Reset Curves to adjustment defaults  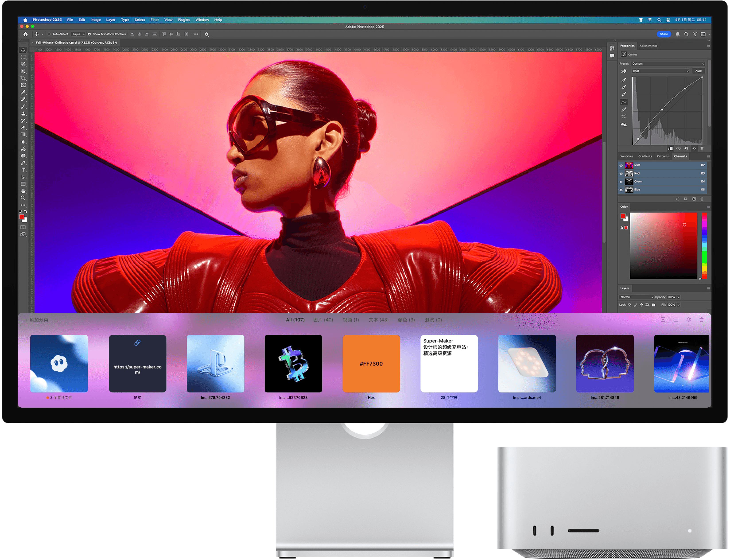[686, 149]
